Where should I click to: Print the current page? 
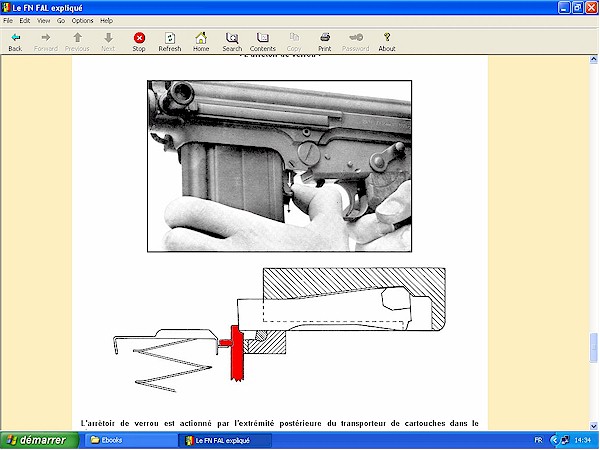325,42
